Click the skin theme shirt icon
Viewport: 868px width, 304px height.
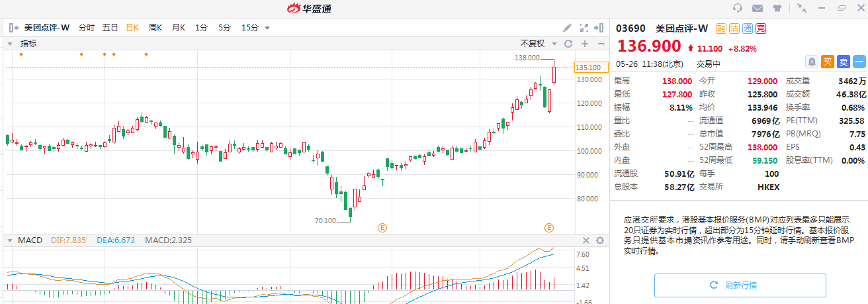[x=777, y=9]
